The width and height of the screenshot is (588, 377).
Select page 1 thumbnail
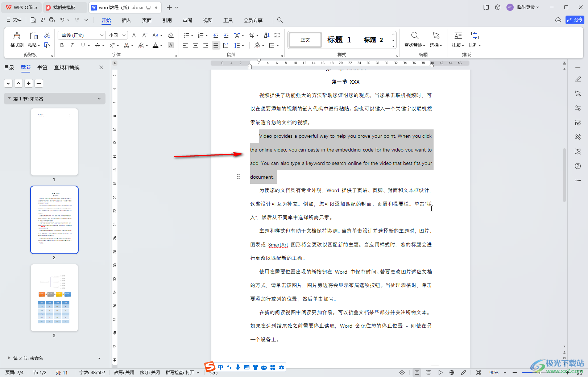coord(54,142)
